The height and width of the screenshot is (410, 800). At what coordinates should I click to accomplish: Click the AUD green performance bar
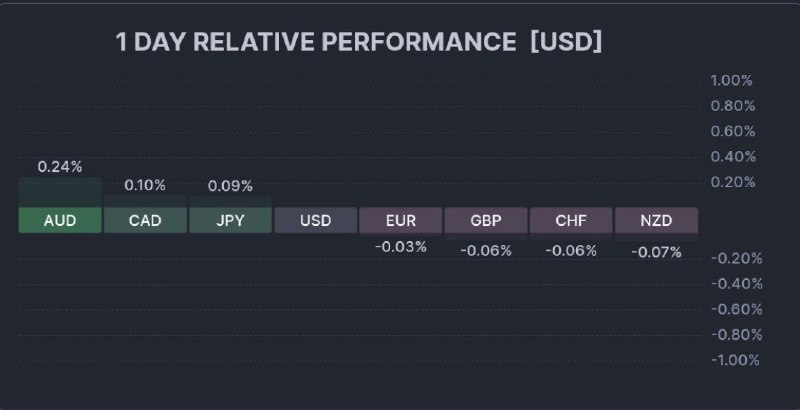[60, 192]
